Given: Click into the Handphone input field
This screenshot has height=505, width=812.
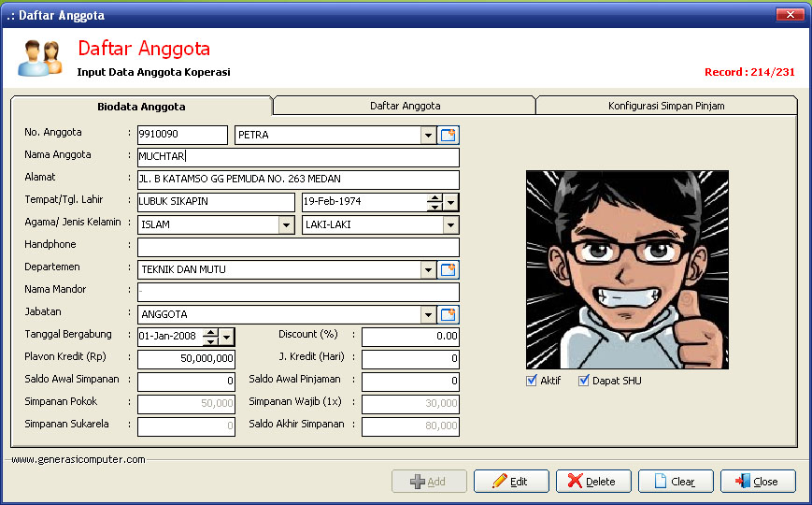Looking at the screenshot, I should point(298,248).
